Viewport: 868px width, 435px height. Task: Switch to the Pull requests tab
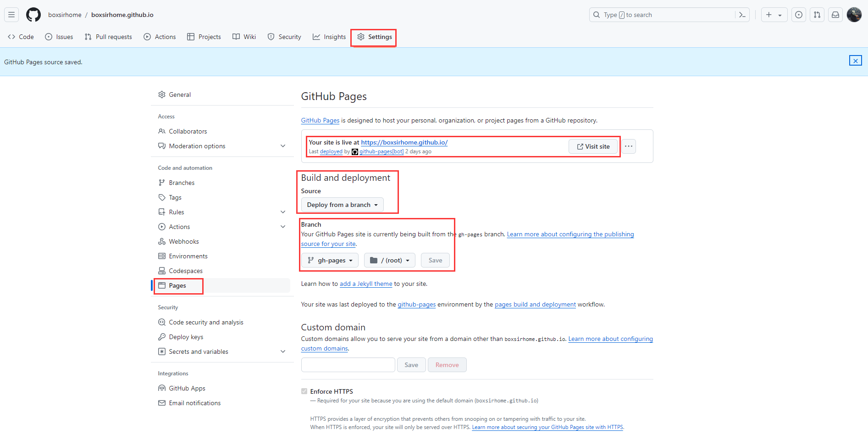click(x=108, y=37)
